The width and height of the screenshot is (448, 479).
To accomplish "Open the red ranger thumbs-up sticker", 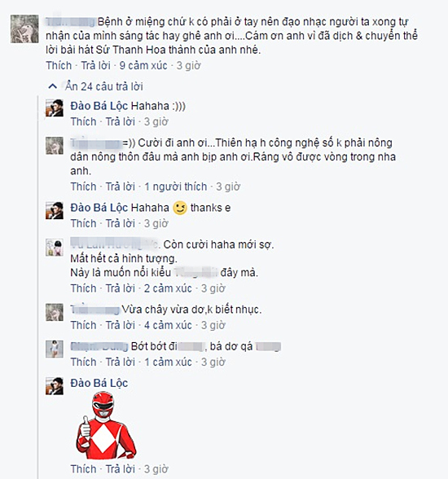I will 106,425.
